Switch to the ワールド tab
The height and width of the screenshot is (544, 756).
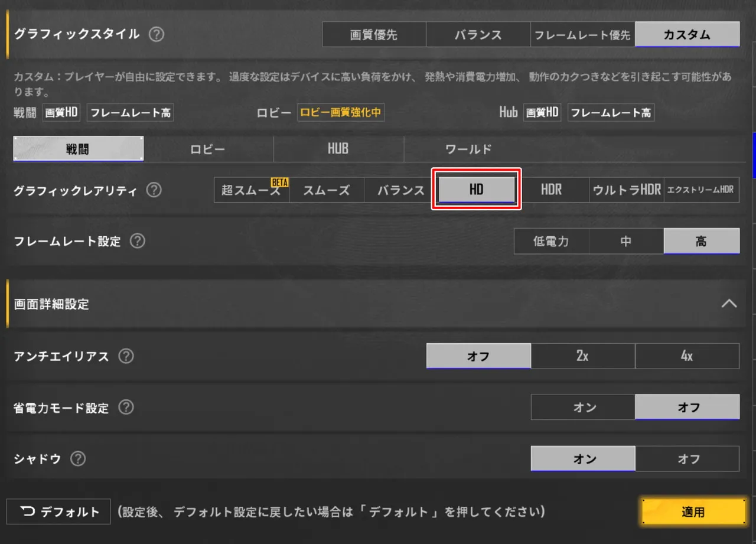468,149
